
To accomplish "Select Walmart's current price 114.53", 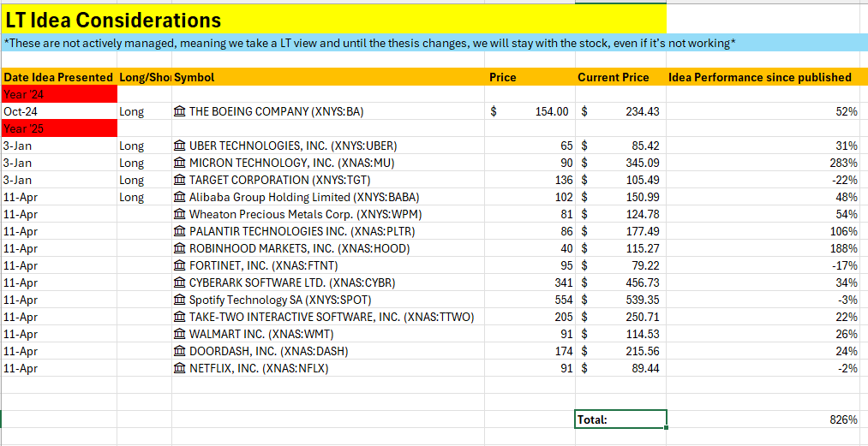I will click(x=621, y=335).
